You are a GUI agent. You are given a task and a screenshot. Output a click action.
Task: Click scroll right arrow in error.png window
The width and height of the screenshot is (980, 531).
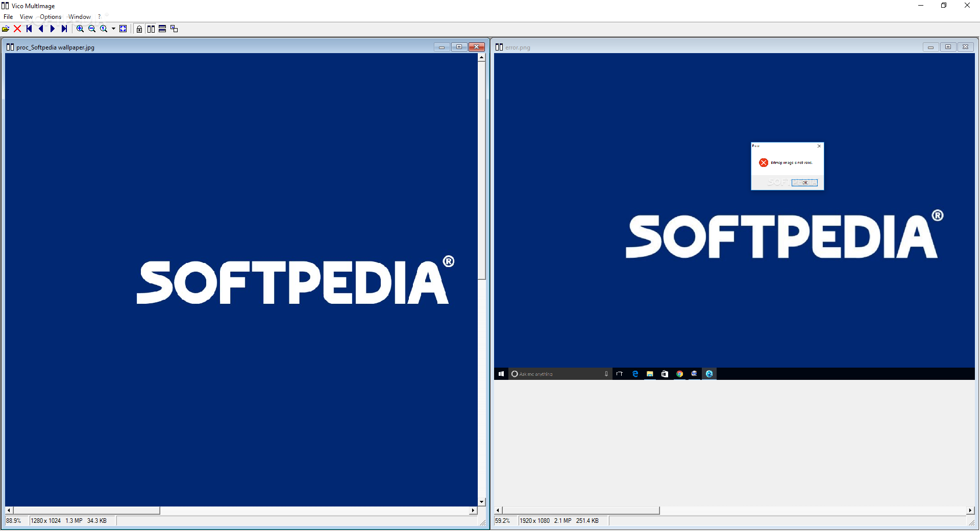[970, 510]
